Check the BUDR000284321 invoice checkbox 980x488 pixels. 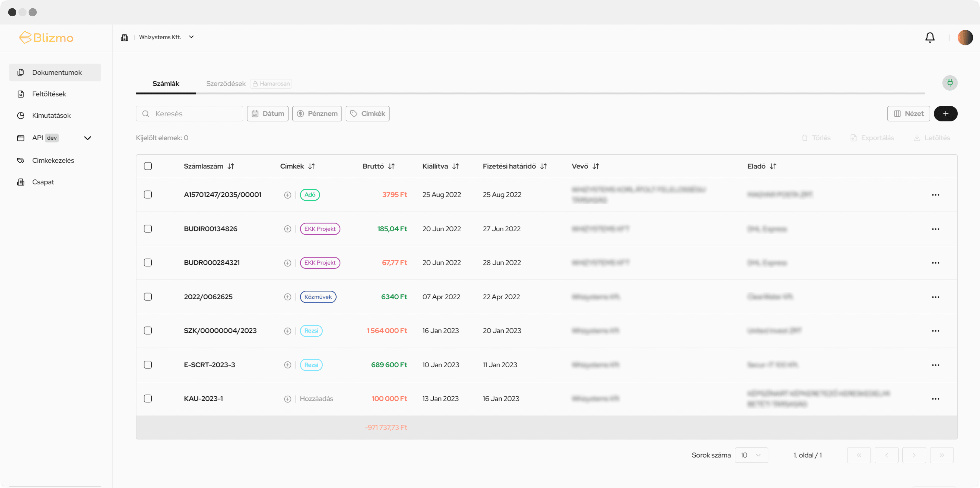(x=148, y=262)
